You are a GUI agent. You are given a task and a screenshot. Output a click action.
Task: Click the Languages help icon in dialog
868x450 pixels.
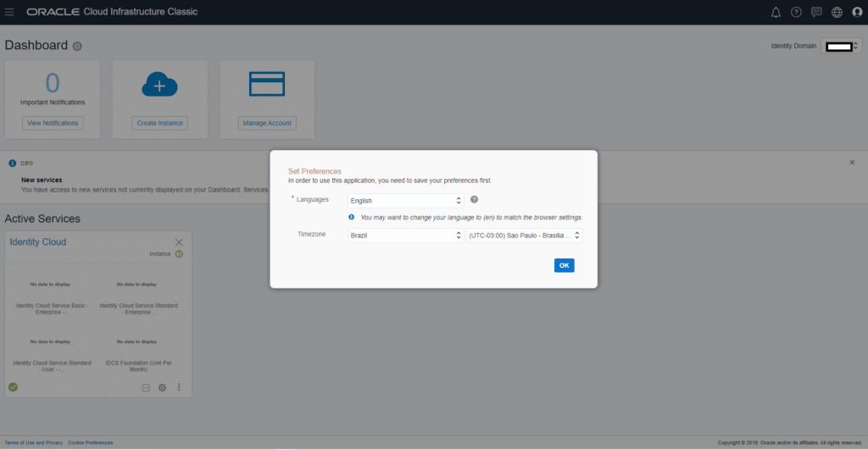pos(474,200)
